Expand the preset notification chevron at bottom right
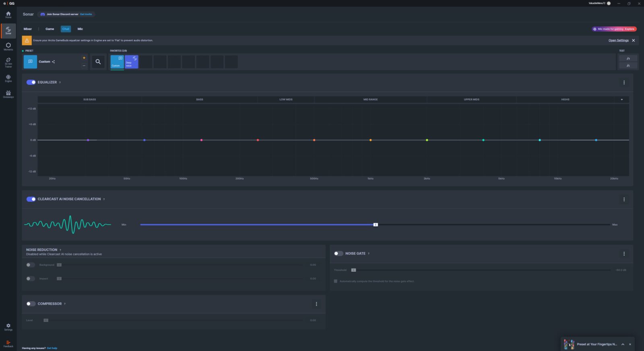This screenshot has height=351, width=644. click(623, 344)
